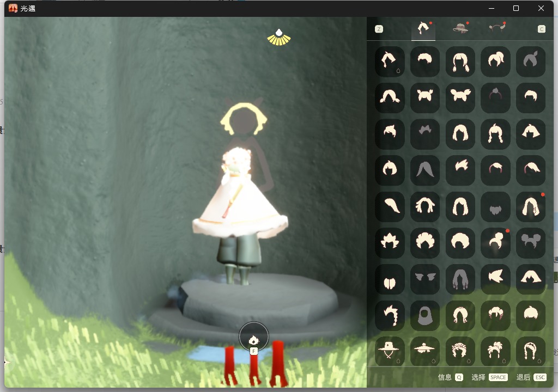Pick the wide-brim hat with chin strap
This screenshot has height=392, width=558.
coord(390,352)
